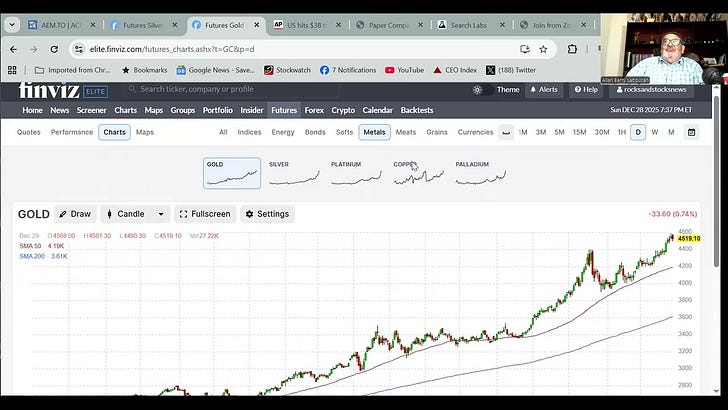Open the Insider menu item
This screenshot has height=410, width=728.
tap(252, 111)
